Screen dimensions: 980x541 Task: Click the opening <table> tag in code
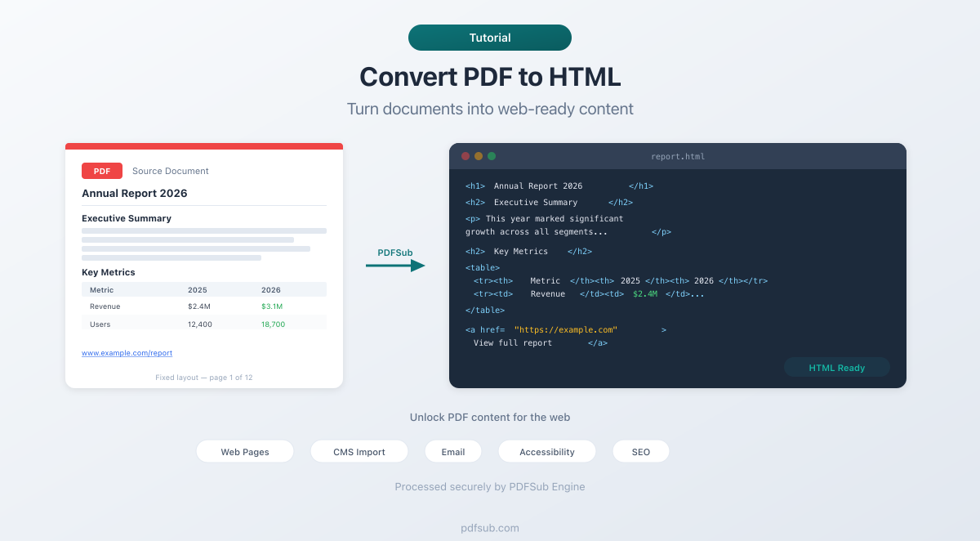(483, 267)
